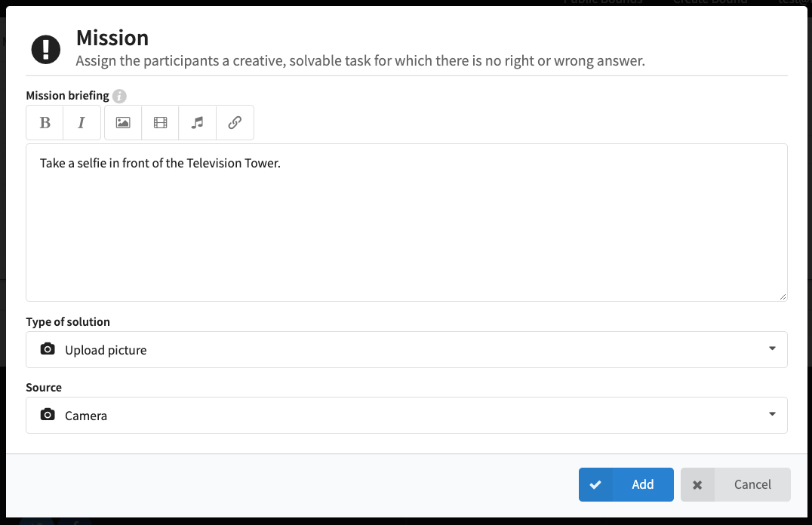
Task: Insert an image into mission briefing
Action: click(123, 123)
